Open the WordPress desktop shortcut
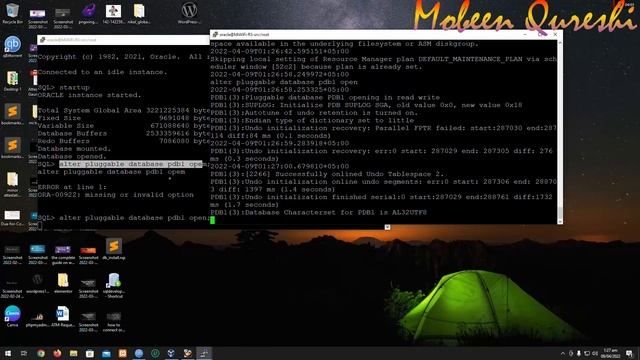 click(189, 13)
